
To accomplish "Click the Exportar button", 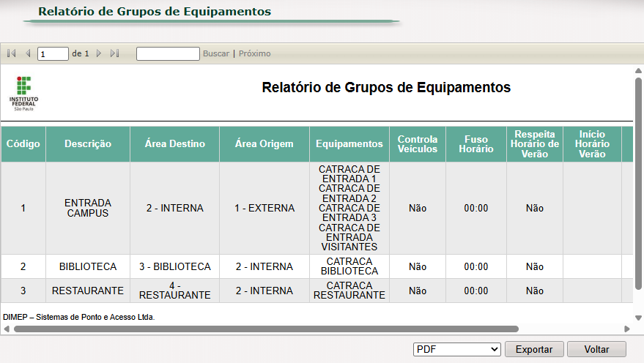I will click(x=534, y=350).
